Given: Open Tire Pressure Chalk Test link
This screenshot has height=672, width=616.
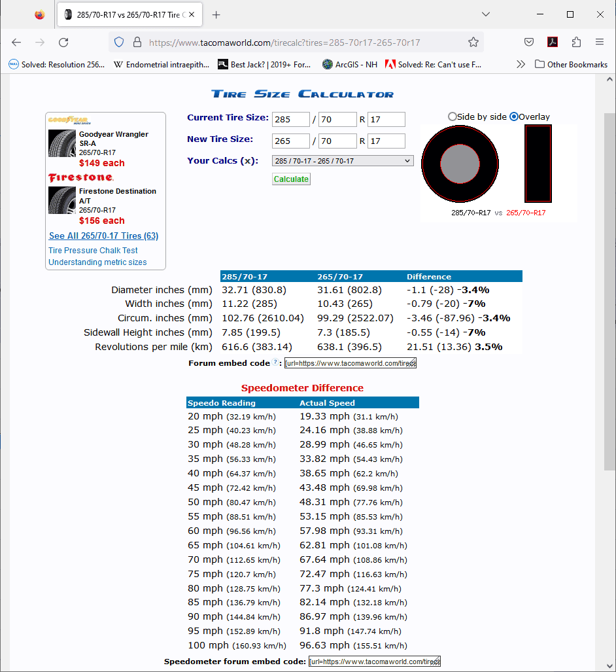Looking at the screenshot, I should (x=93, y=251).
